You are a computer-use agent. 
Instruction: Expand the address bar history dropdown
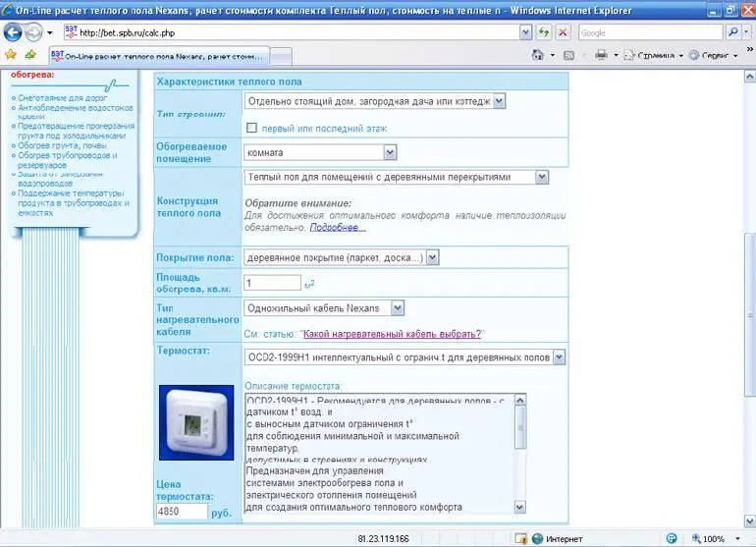coord(525,32)
